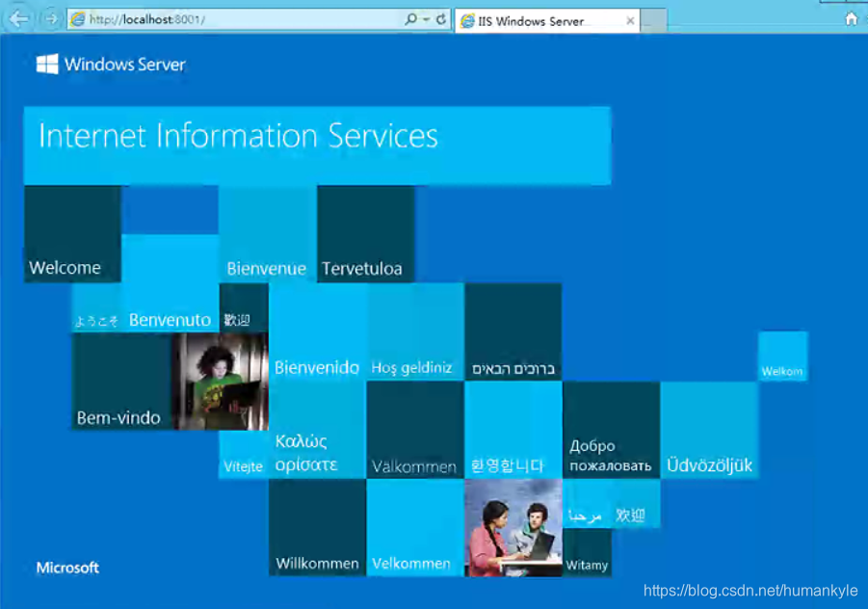Click the photo of two people with laptop
This screenshot has height=609, width=868.
[513, 528]
